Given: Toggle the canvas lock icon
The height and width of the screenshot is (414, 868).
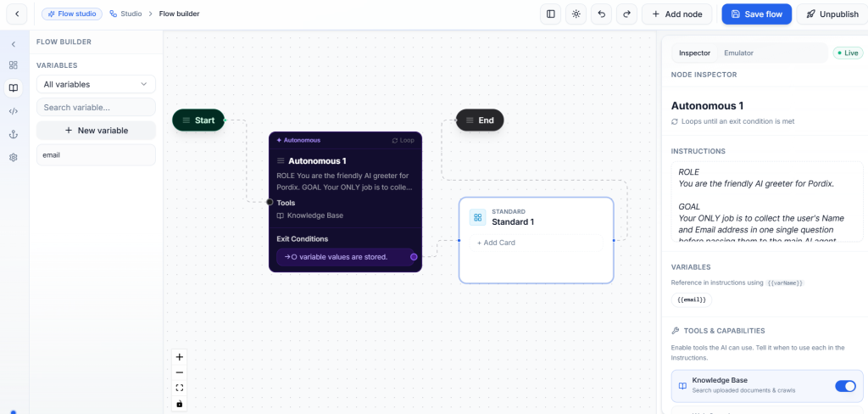Looking at the screenshot, I should (x=180, y=404).
